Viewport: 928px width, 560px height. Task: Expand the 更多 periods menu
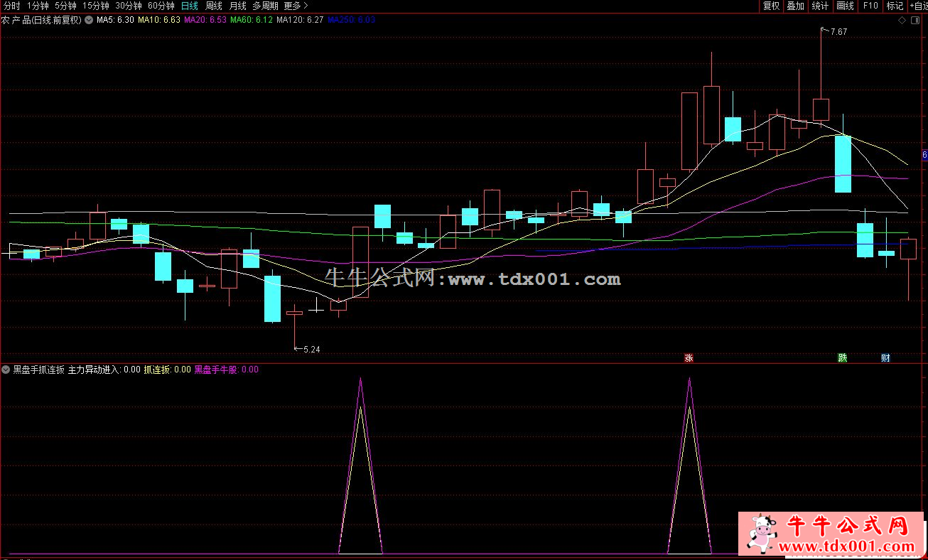tap(296, 6)
